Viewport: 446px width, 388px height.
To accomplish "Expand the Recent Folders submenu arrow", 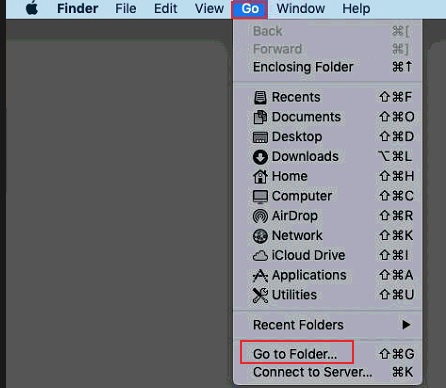I will point(406,325).
